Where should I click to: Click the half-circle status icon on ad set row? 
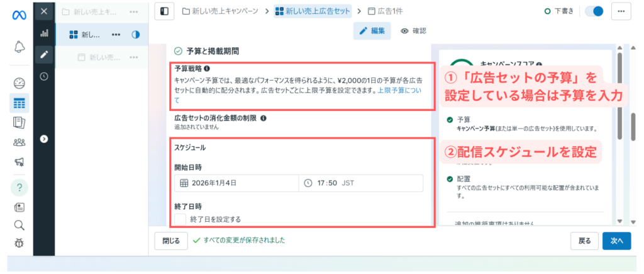pyautogui.click(x=136, y=35)
